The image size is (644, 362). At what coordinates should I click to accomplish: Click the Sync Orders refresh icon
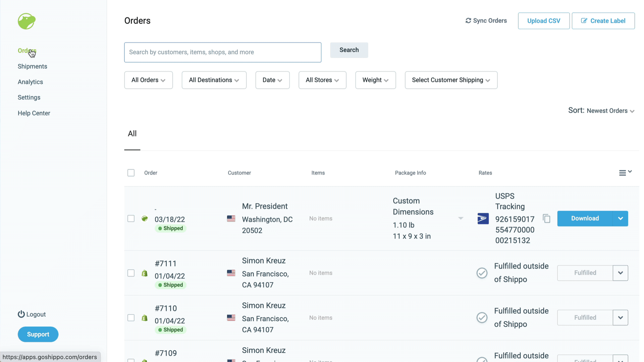tap(468, 20)
